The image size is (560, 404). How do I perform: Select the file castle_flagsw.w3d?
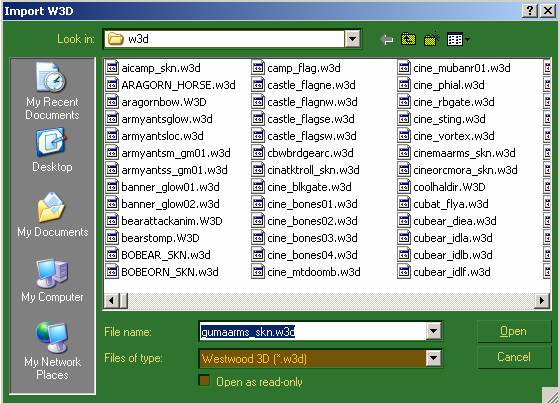click(304, 136)
